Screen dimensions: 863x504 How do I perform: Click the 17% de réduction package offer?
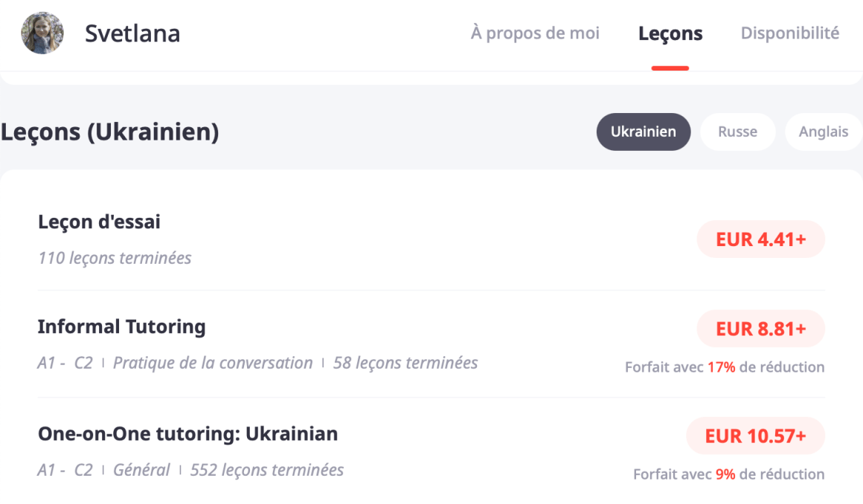(725, 367)
